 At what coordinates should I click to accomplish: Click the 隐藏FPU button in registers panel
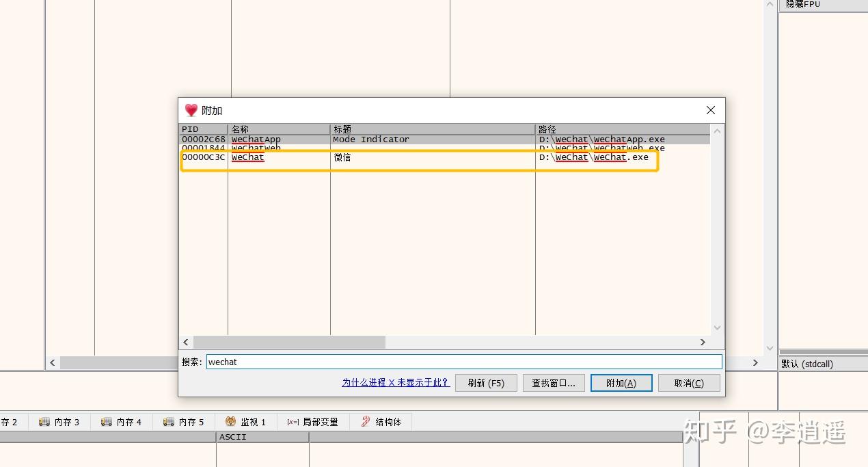point(823,4)
